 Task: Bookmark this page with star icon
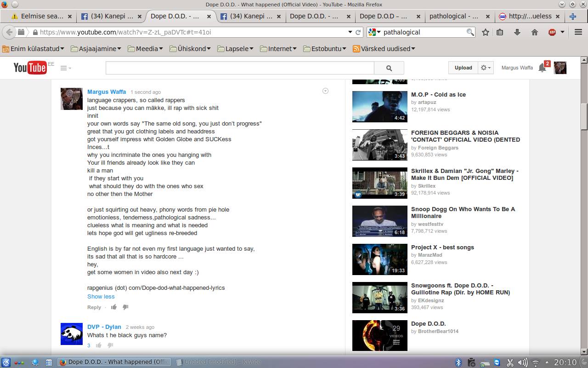485,32
